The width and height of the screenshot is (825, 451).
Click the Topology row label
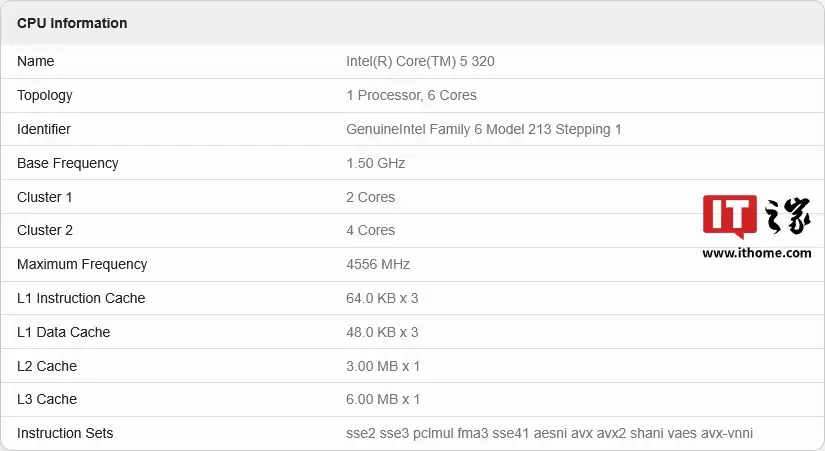click(45, 95)
